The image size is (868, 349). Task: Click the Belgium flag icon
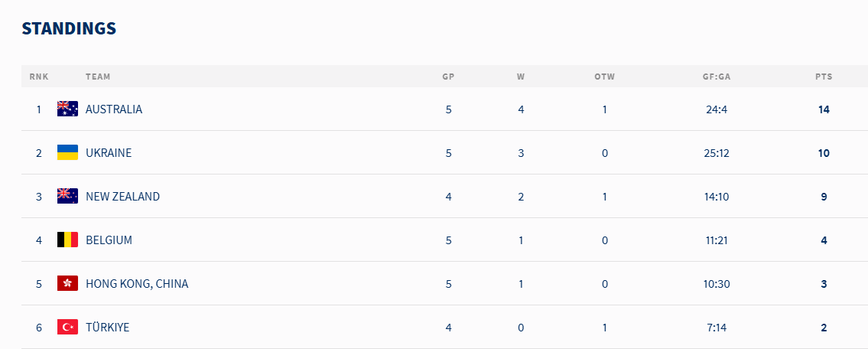click(67, 240)
